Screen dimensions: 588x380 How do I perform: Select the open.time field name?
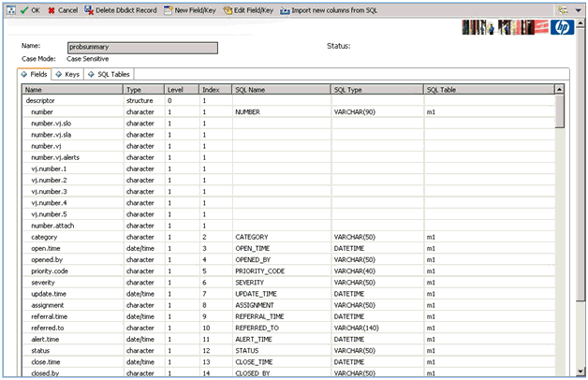coord(46,248)
